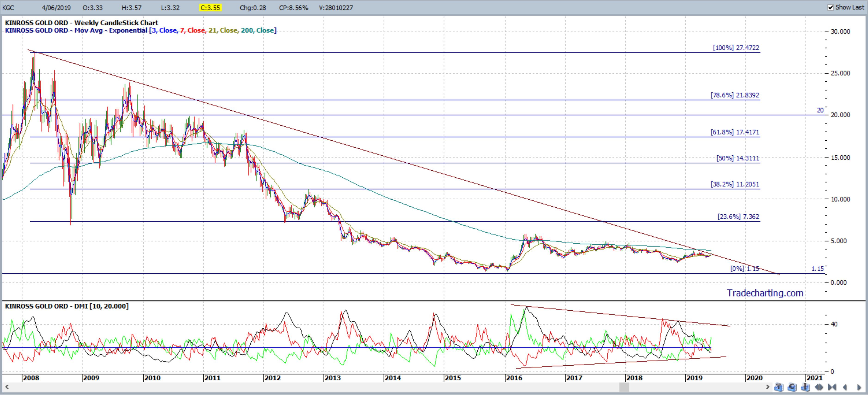Screen dimensions: 868x395
Task: Click the 40 level on DMI axis
Action: click(834, 324)
